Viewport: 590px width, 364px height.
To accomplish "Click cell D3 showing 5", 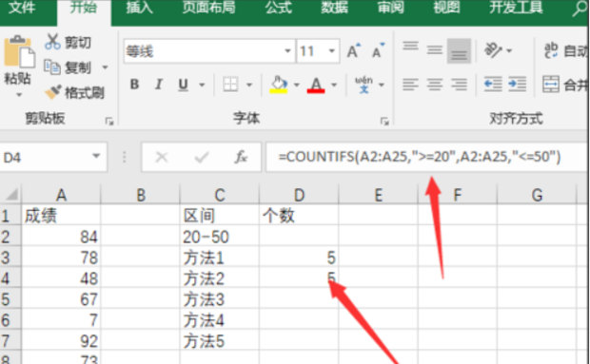I will point(299,258).
